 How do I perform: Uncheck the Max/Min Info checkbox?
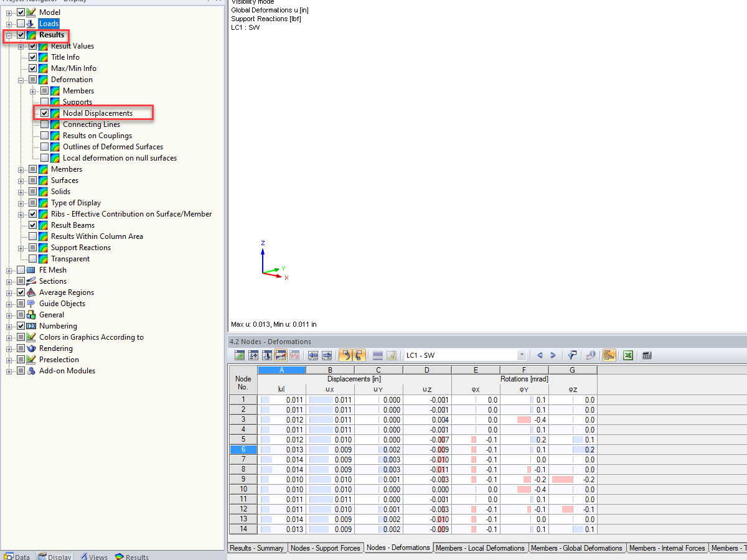pyautogui.click(x=33, y=68)
